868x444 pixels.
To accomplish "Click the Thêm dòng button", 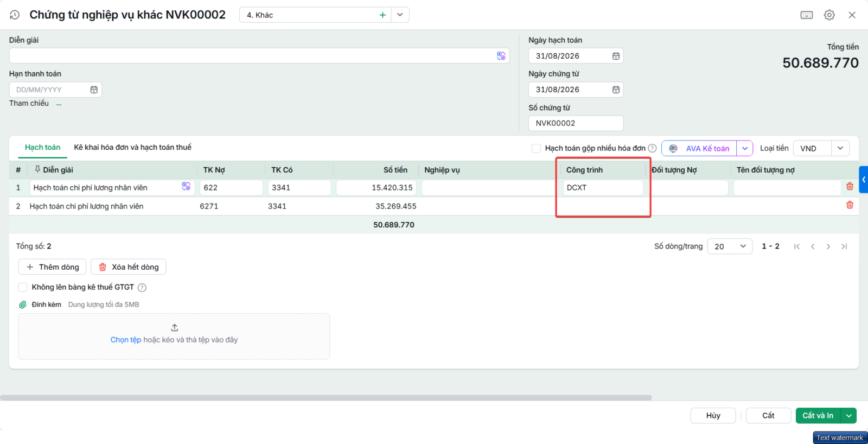I will [52, 267].
